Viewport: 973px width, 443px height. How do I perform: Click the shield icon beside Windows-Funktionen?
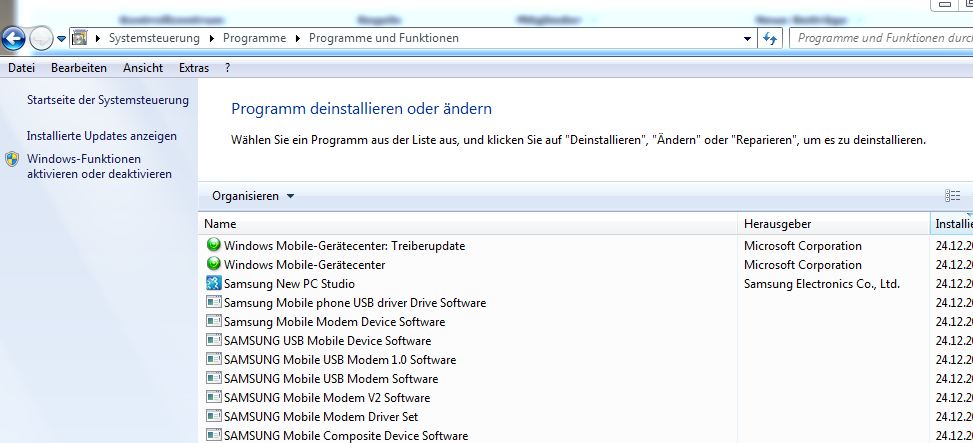click(12, 159)
